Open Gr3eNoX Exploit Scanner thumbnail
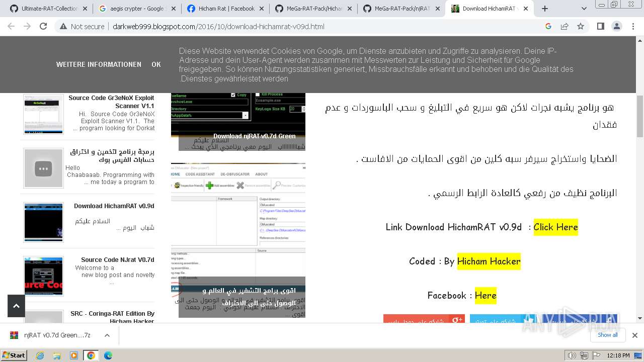644x362 pixels. tap(44, 114)
